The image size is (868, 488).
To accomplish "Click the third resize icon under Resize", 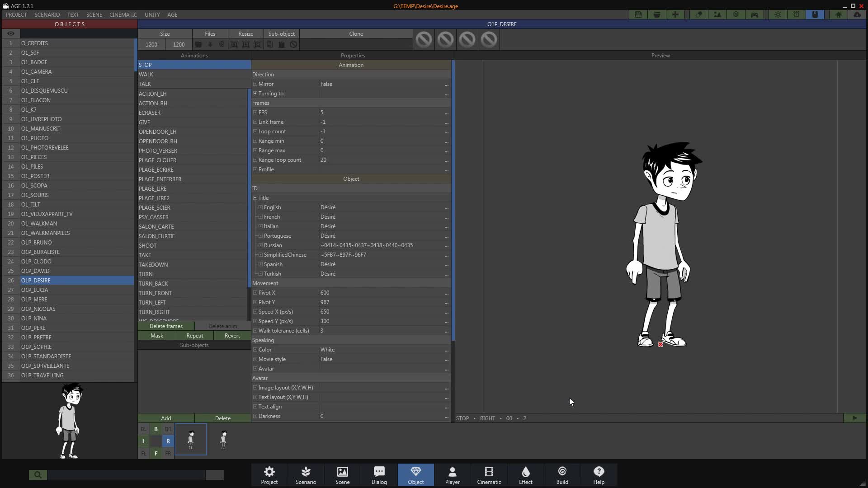I will tap(258, 44).
